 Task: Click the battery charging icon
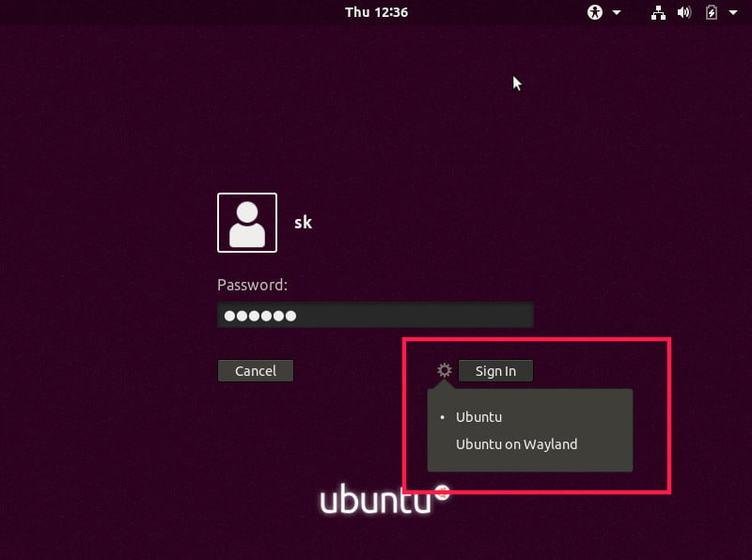(712, 12)
